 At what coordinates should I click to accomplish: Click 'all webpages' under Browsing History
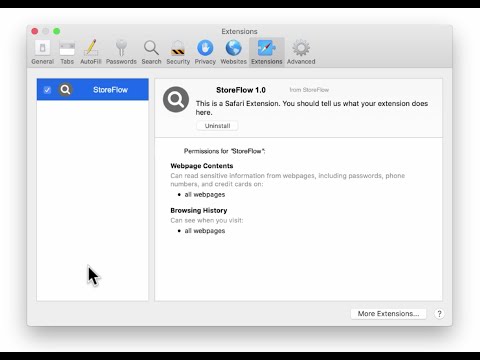[205, 231]
